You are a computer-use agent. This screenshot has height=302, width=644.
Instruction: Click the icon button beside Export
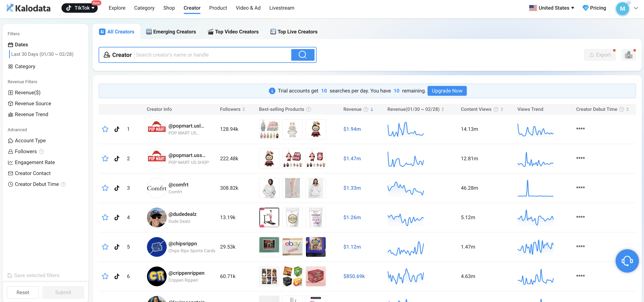629,55
